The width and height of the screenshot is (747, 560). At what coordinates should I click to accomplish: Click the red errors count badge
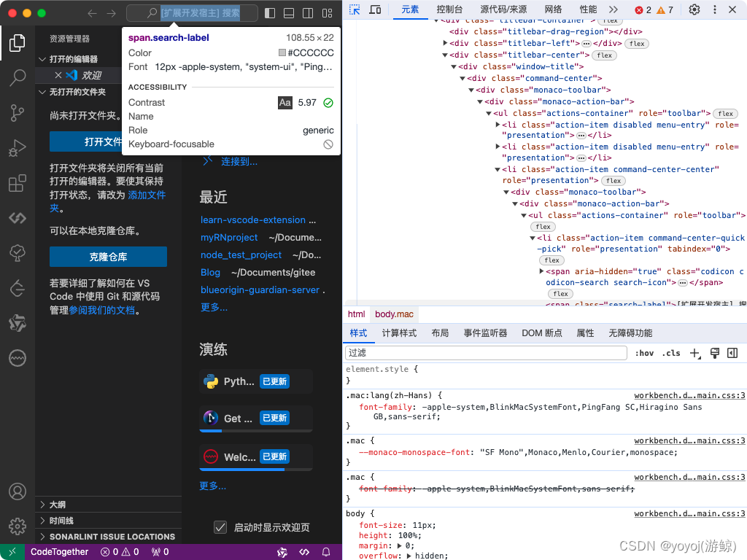[643, 10]
